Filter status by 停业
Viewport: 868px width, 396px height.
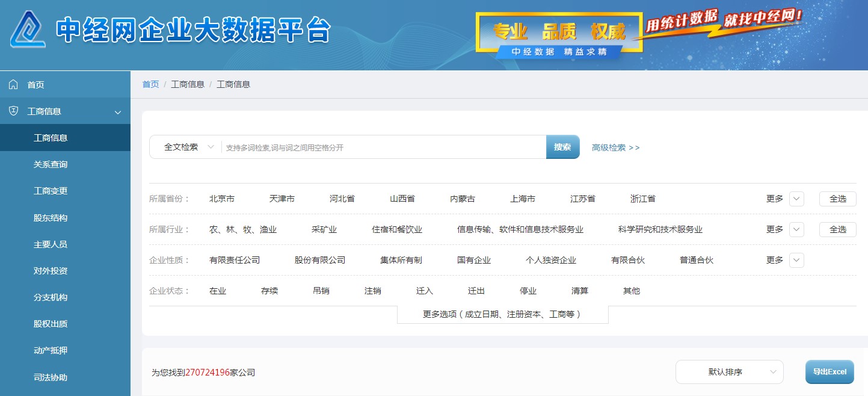[x=528, y=291]
